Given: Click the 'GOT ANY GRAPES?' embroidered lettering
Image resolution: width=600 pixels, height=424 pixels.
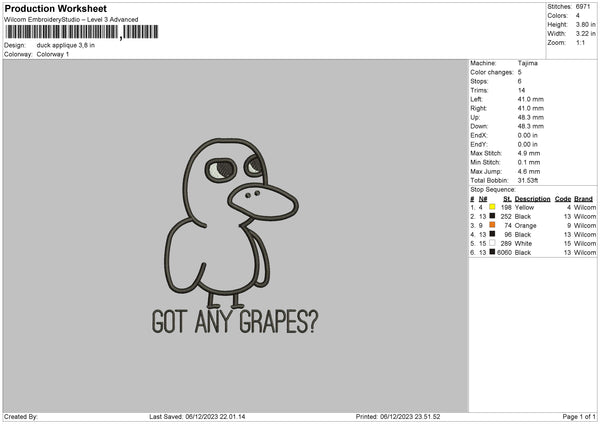Looking at the screenshot, I should 235,322.
